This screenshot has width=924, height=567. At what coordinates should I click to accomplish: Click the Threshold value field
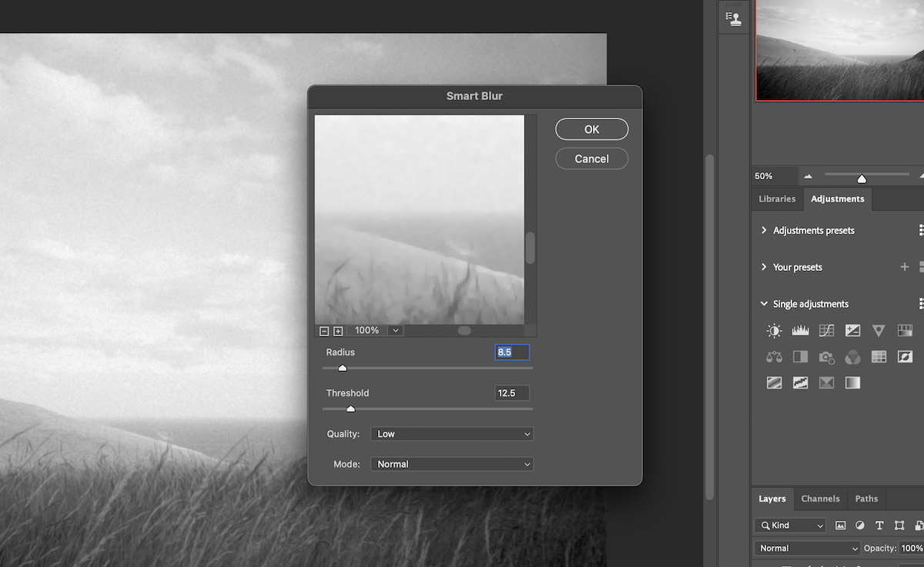point(512,392)
